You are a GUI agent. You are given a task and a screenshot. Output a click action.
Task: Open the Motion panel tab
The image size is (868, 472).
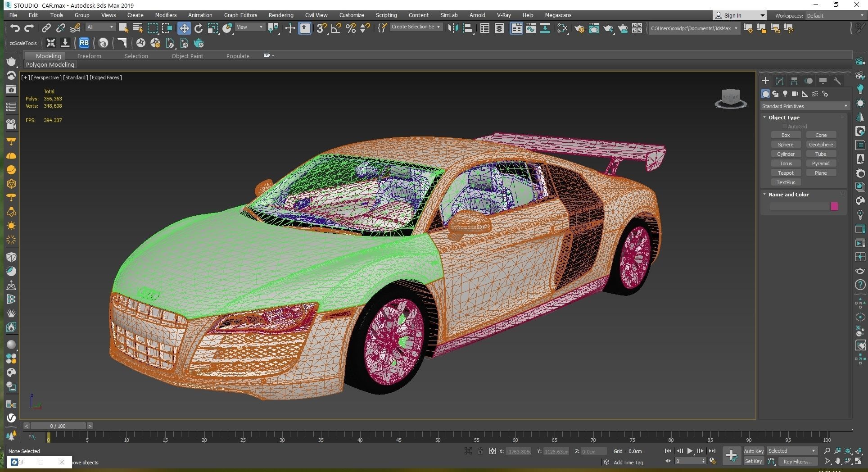[809, 81]
